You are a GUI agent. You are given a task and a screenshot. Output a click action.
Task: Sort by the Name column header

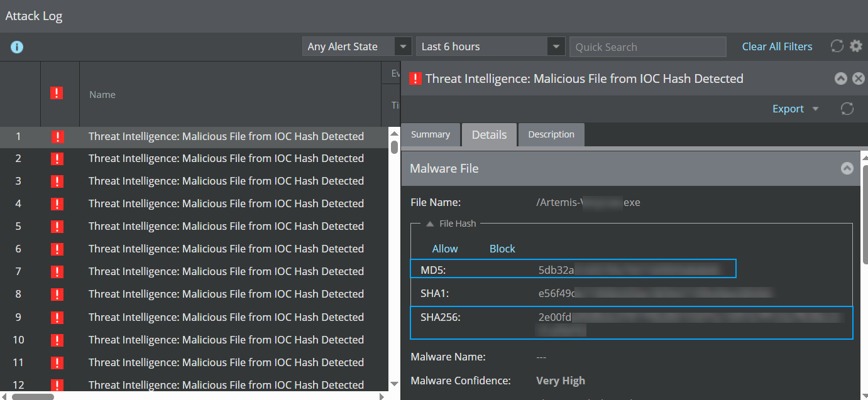tap(102, 94)
